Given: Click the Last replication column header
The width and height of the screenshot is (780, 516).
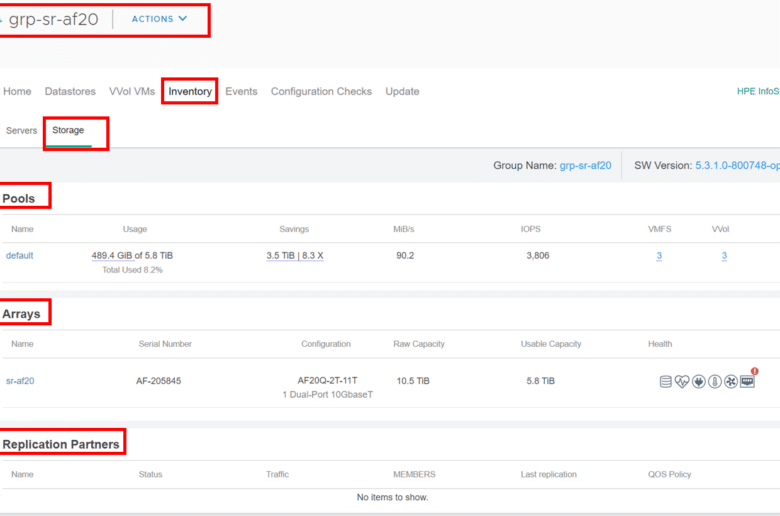Looking at the screenshot, I should (x=549, y=474).
